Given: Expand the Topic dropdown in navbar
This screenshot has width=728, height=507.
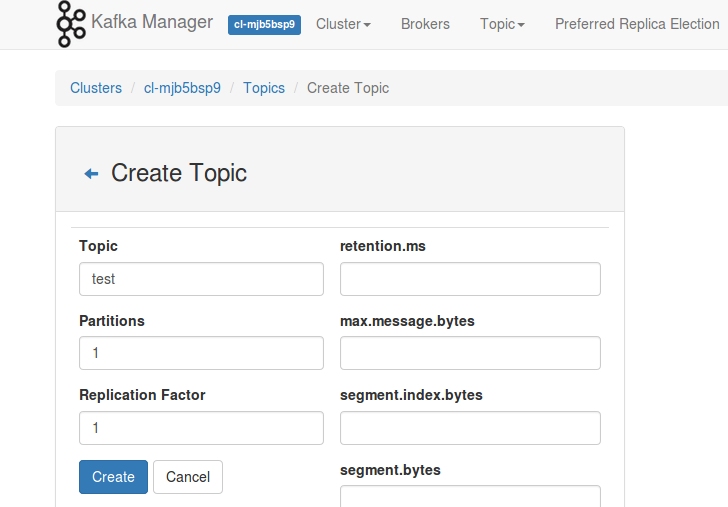Looking at the screenshot, I should (502, 24).
